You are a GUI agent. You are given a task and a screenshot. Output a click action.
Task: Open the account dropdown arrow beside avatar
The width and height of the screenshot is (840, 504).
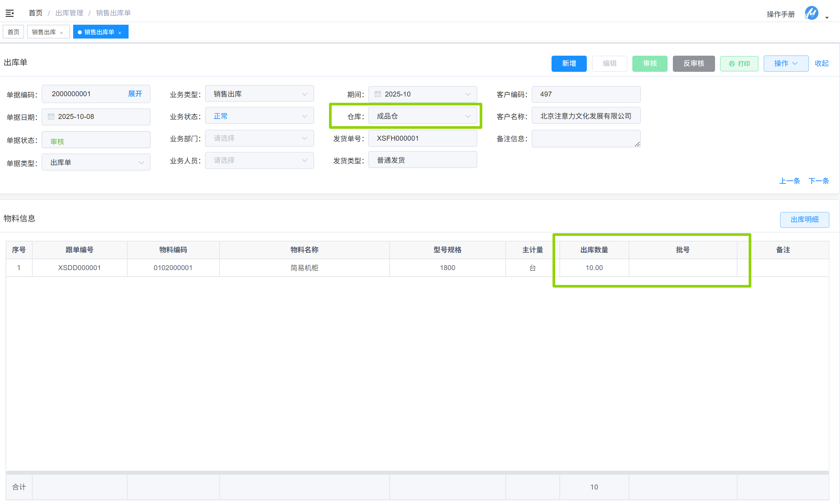click(827, 18)
